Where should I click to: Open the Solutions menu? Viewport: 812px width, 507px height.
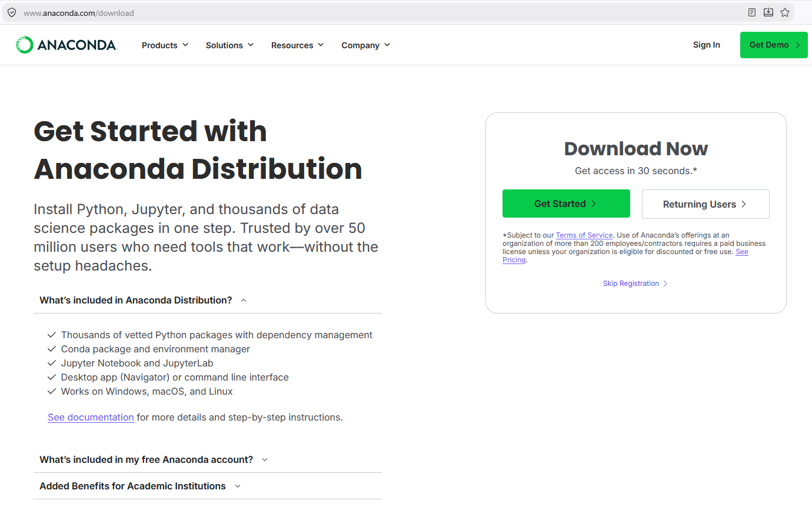(x=230, y=45)
